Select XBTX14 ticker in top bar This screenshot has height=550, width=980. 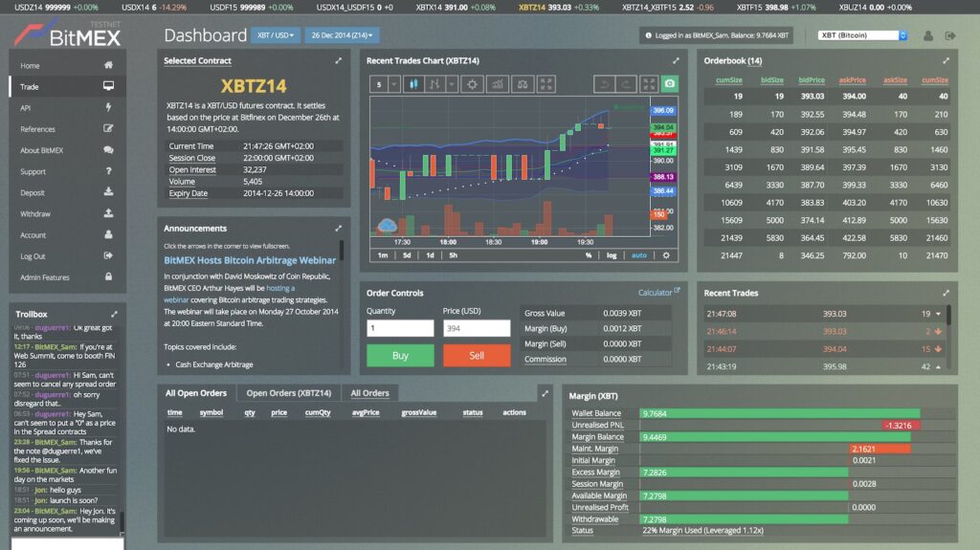(x=456, y=8)
